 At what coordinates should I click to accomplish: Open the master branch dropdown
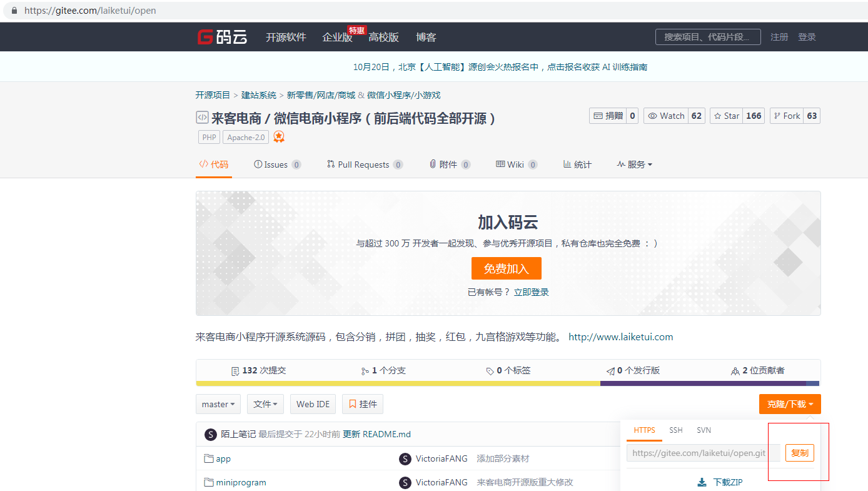218,404
